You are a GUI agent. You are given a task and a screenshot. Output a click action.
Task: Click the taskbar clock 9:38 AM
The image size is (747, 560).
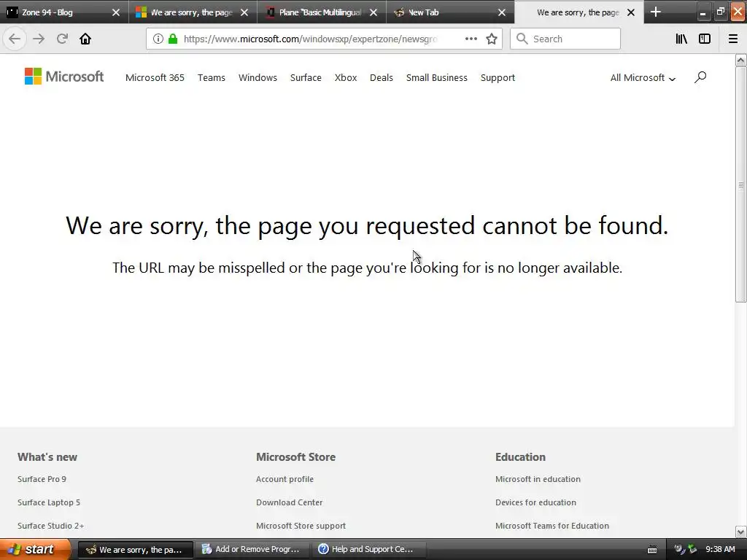(x=720, y=549)
